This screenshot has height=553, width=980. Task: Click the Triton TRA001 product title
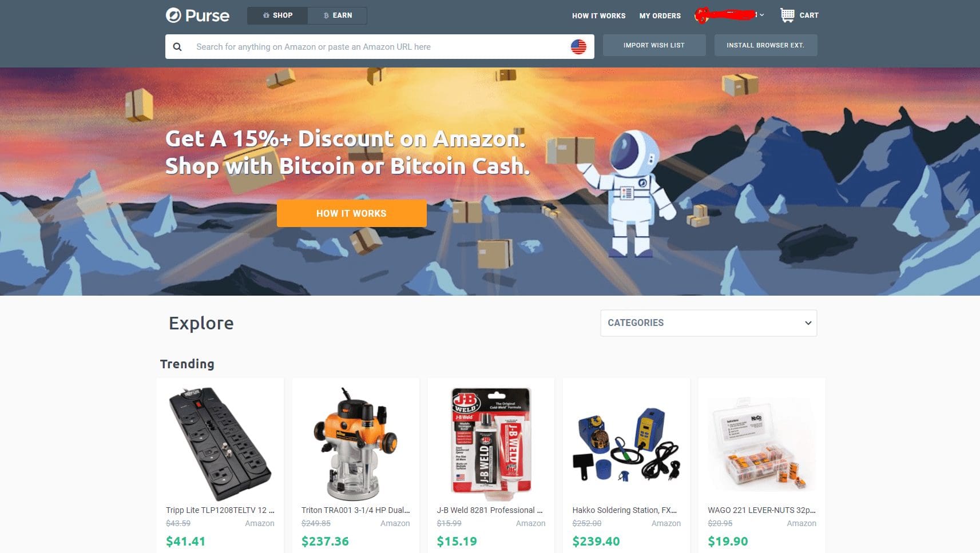click(x=355, y=510)
